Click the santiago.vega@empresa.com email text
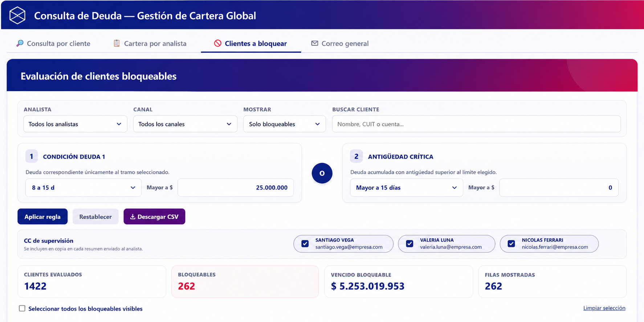This screenshot has width=644, height=322. pyautogui.click(x=349, y=247)
